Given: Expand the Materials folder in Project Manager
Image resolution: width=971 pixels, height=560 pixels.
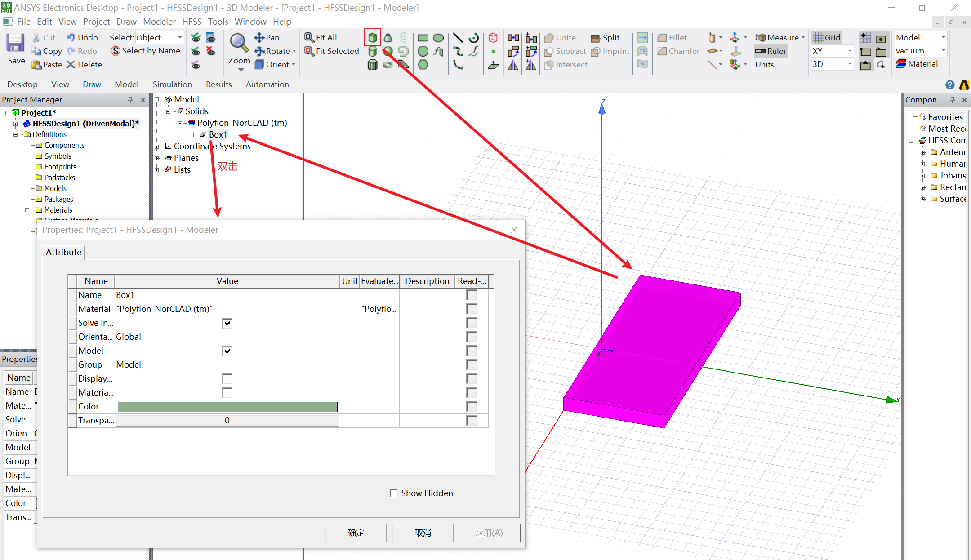Looking at the screenshot, I should pos(27,210).
